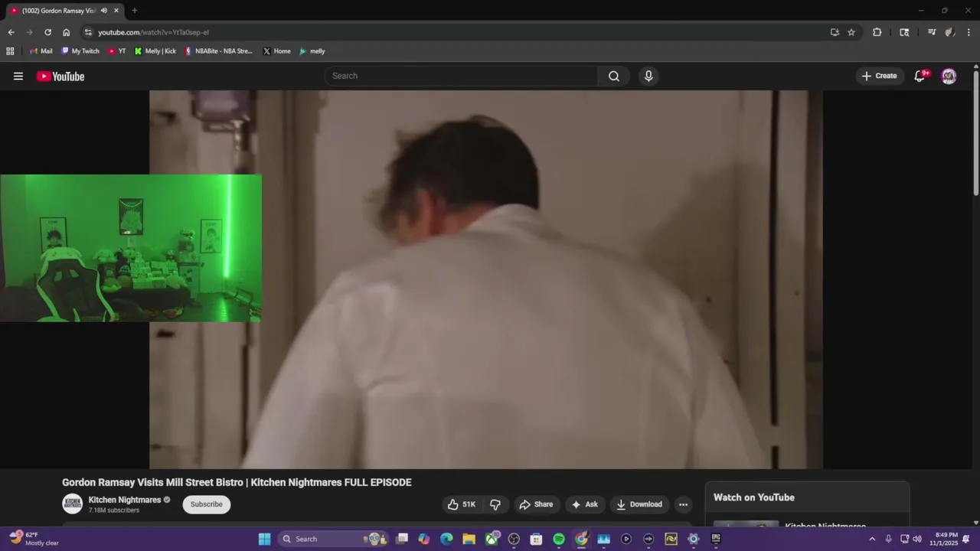Open NBABite - NBA Stre... bookmark
Image resolution: width=980 pixels, height=551 pixels.
pos(218,51)
